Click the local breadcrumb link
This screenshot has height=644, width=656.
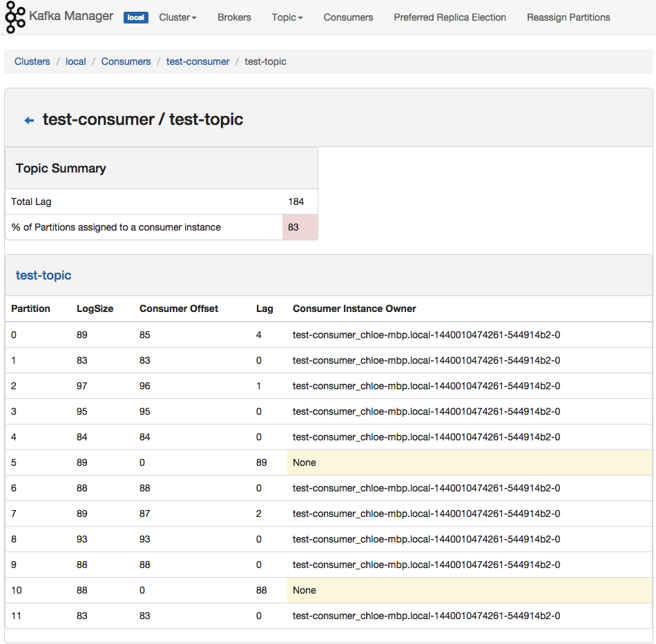(x=76, y=61)
